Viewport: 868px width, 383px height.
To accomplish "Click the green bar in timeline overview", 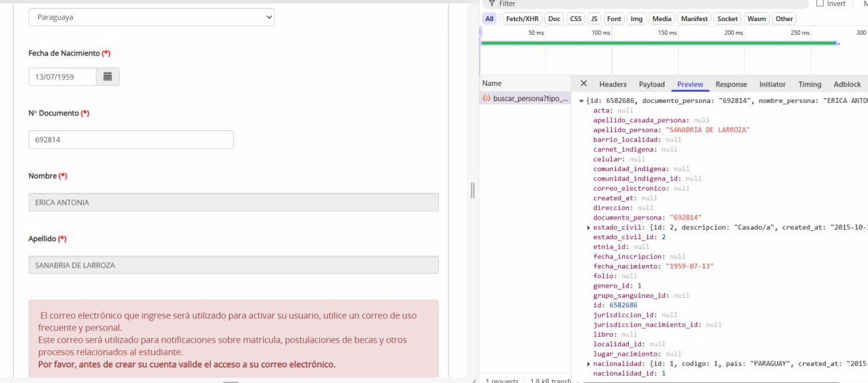I will click(658, 43).
